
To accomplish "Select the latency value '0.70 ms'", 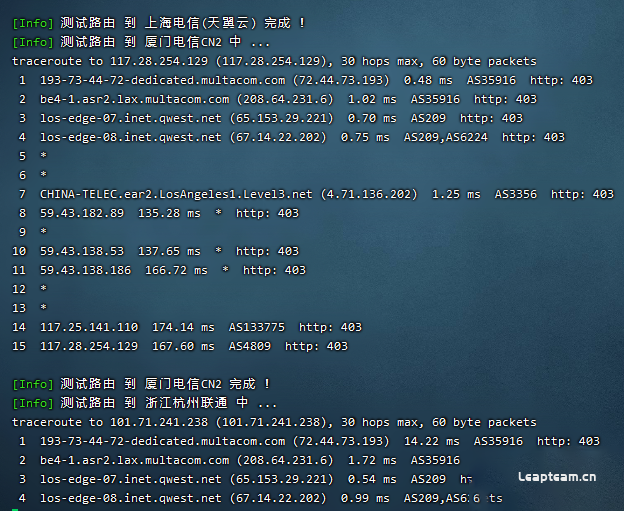I will pos(372,118).
